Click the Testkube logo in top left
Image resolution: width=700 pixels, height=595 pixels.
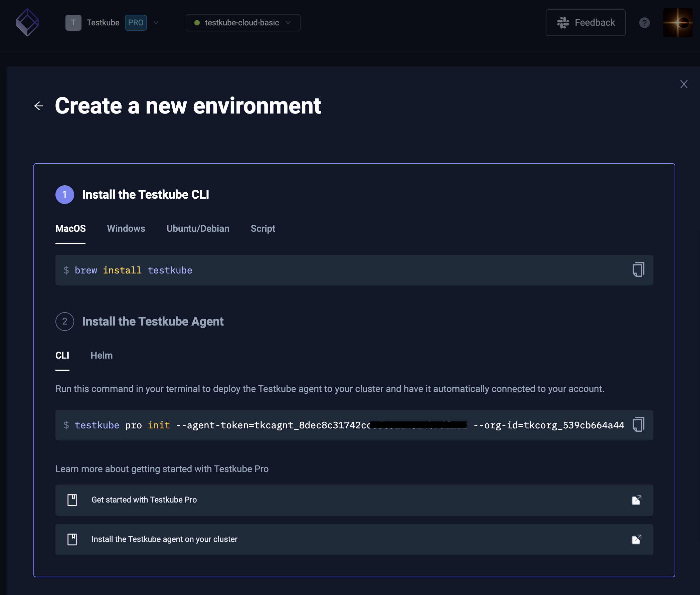(x=27, y=22)
